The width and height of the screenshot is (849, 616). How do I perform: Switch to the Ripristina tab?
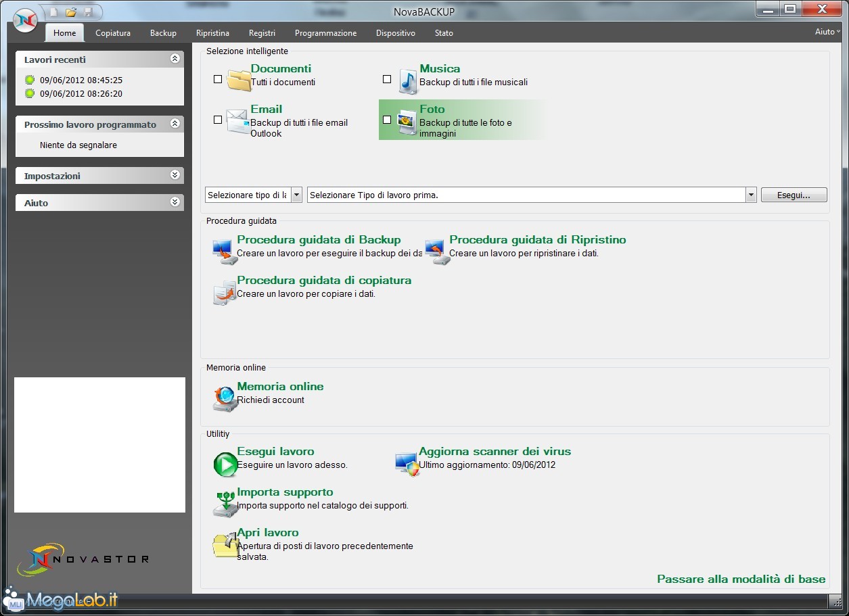[212, 33]
